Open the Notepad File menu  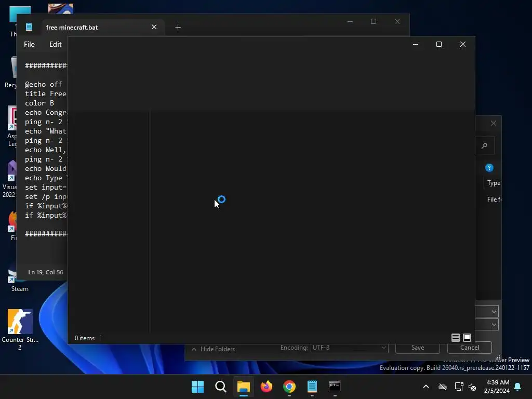click(29, 45)
